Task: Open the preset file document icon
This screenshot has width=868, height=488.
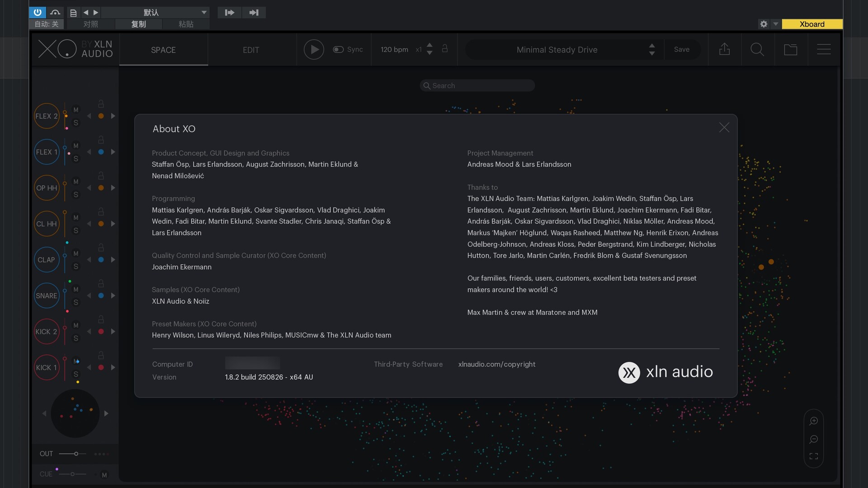Action: pos(73,13)
